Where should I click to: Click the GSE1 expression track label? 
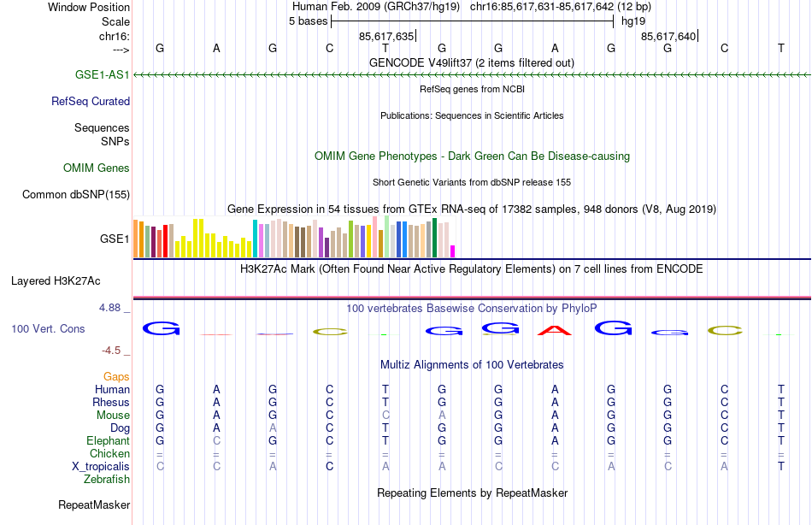point(115,239)
